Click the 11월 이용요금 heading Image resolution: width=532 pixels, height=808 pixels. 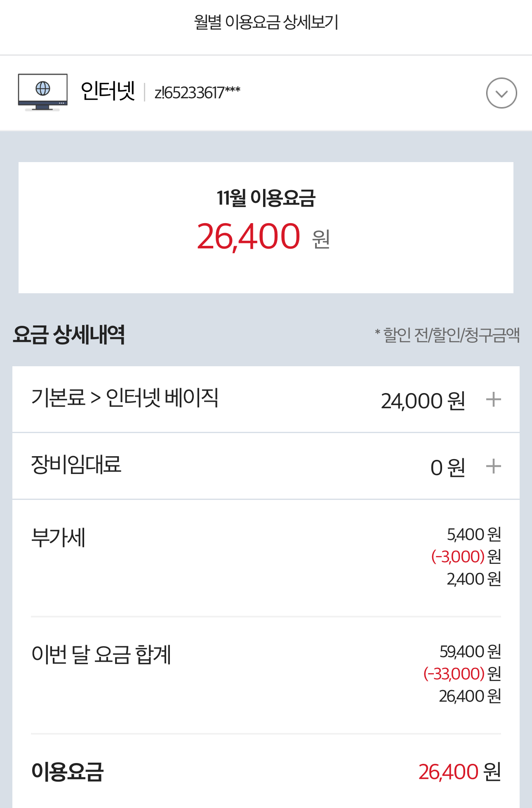(x=266, y=198)
